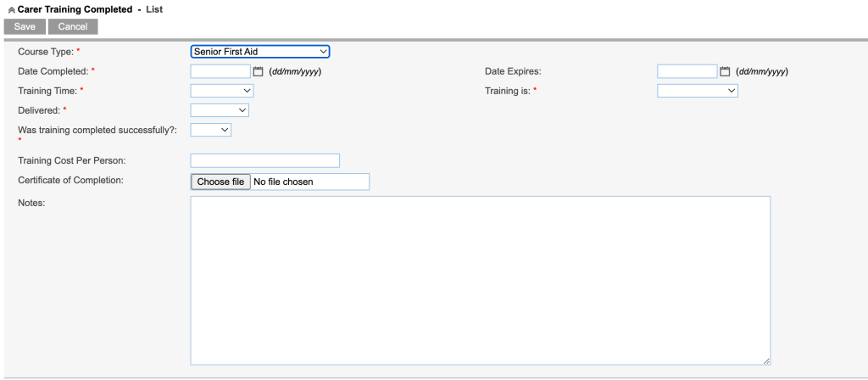Screen dimensions: 868x380
Task: Click Choose file for Certificate of Completion
Action: tap(221, 182)
